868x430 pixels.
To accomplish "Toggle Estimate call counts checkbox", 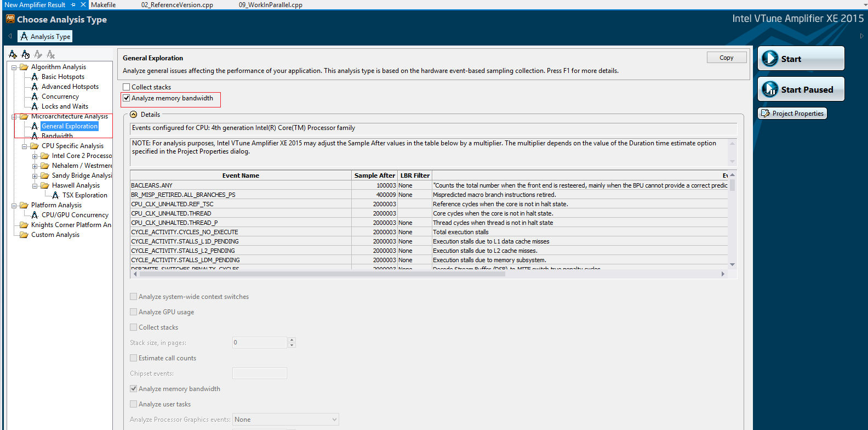I will coord(134,358).
